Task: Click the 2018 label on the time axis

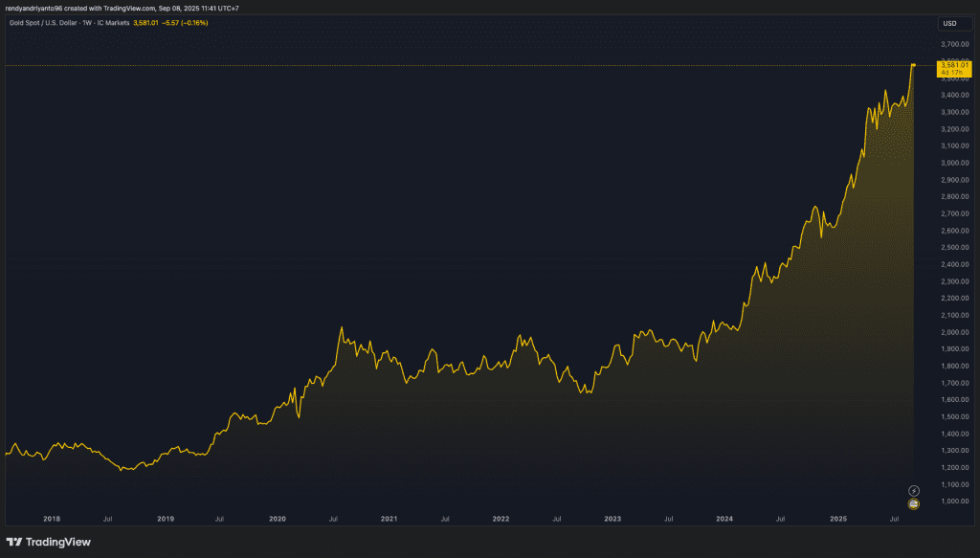Action: click(53, 518)
